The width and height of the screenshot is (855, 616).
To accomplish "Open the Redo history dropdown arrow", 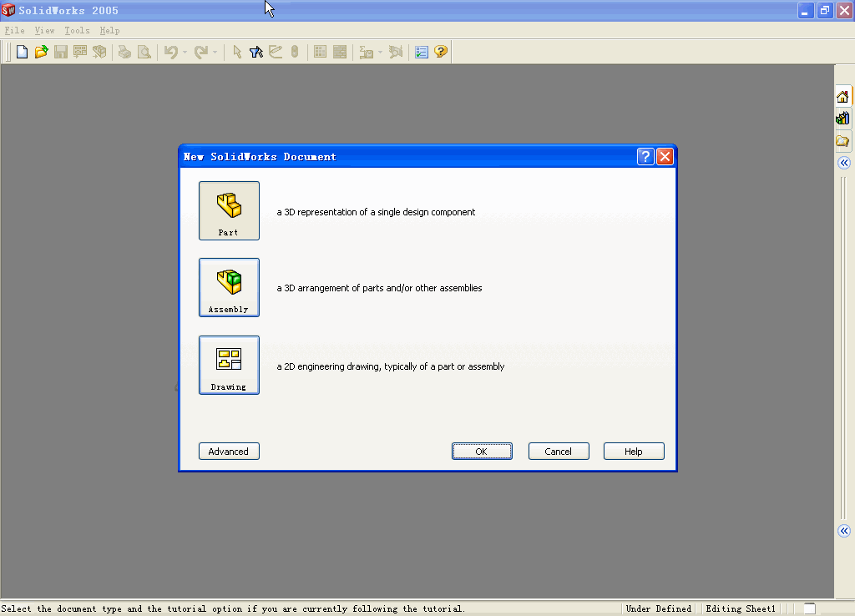I will 215,53.
